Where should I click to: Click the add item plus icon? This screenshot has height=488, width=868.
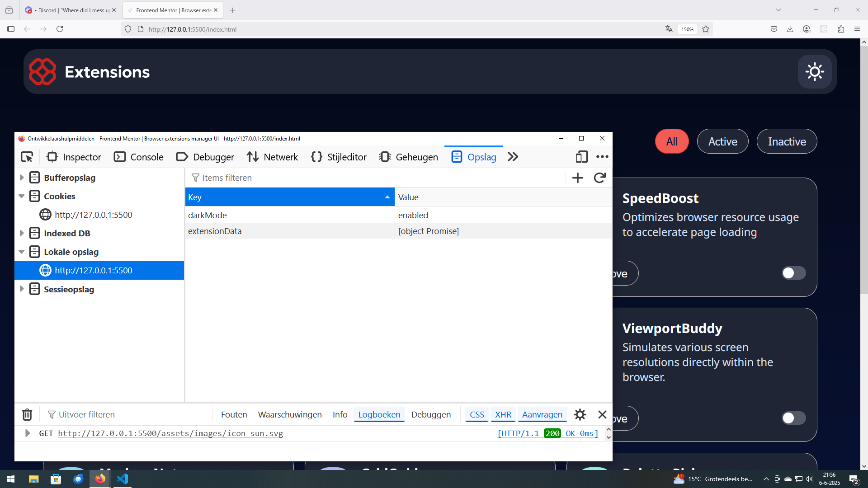[577, 178]
